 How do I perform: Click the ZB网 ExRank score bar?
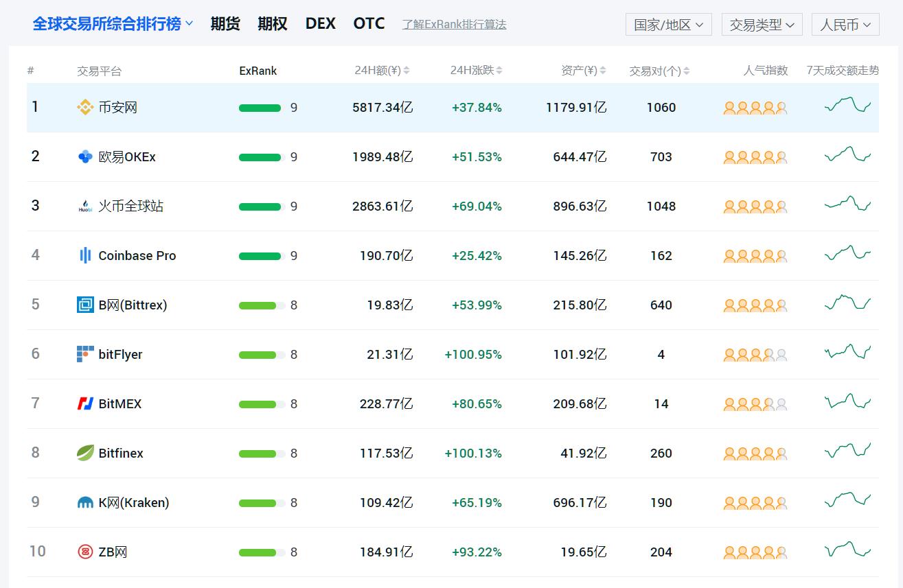click(x=262, y=552)
